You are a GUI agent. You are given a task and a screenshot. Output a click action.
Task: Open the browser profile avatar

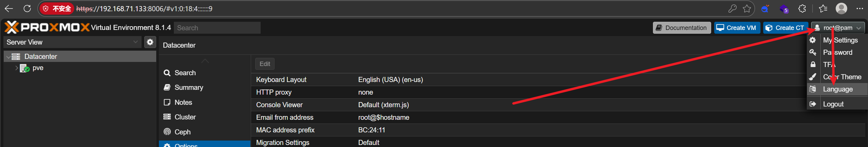[841, 9]
